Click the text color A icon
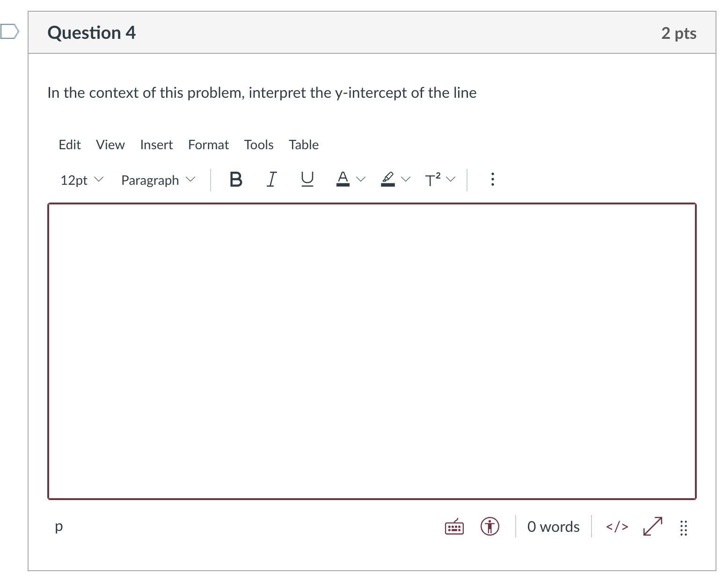This screenshot has width=723, height=588. [x=343, y=180]
